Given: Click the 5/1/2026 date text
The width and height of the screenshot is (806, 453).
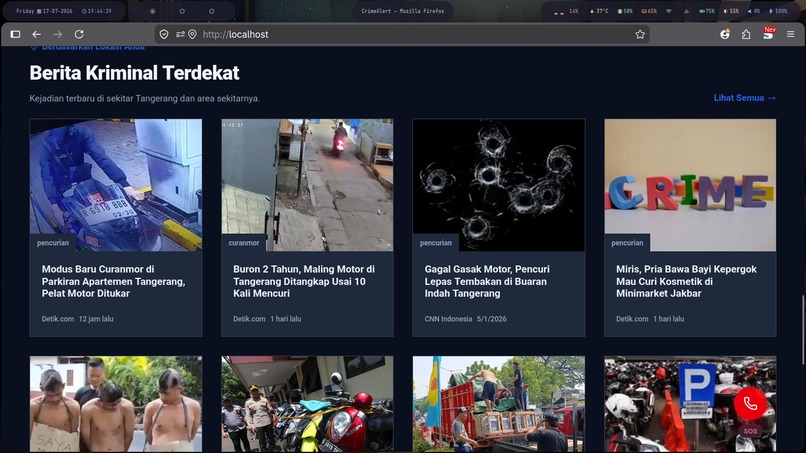Looking at the screenshot, I should [491, 319].
